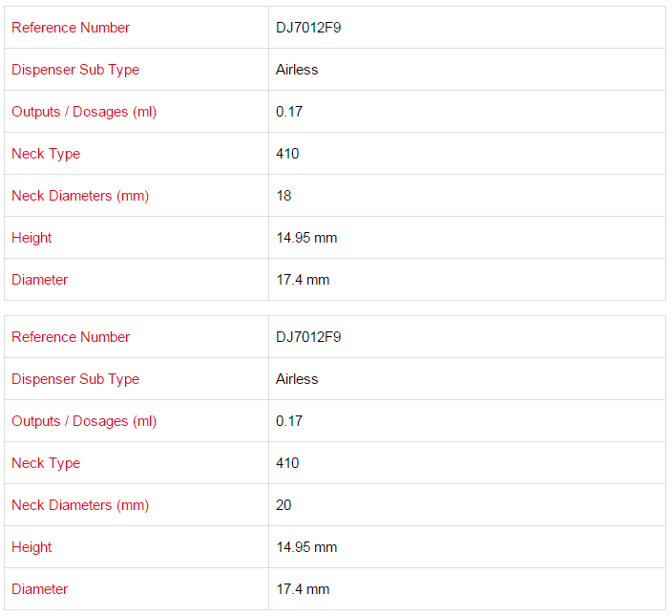The width and height of the screenshot is (672, 616).
Task: Click second table's Reference Number label
Action: tap(71, 337)
